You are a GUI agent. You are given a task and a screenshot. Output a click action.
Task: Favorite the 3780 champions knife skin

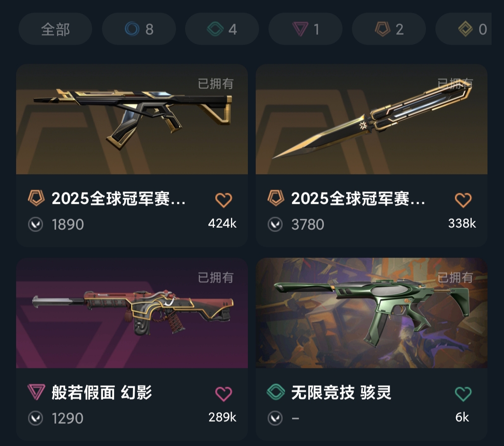point(463,200)
